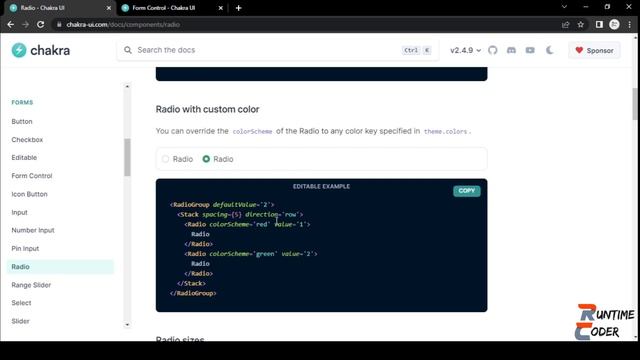Open Input docs in sidebar
The image size is (640, 360).
tap(19, 212)
